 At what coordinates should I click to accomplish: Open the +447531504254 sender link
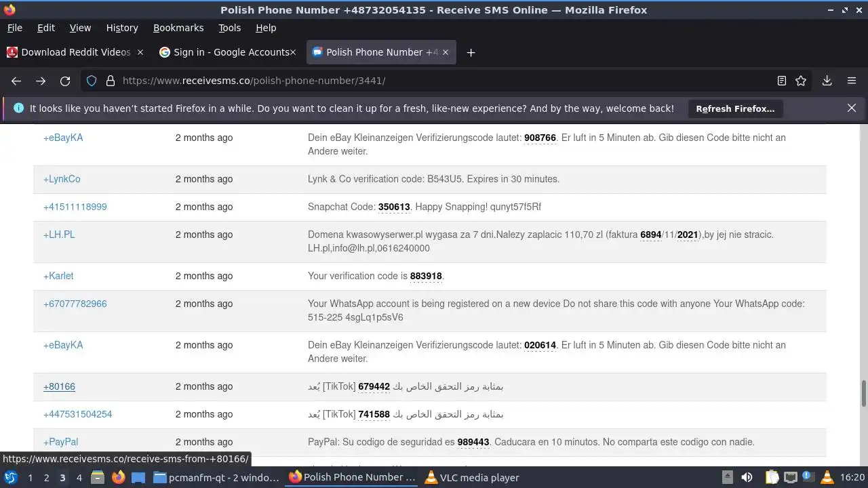click(77, 414)
